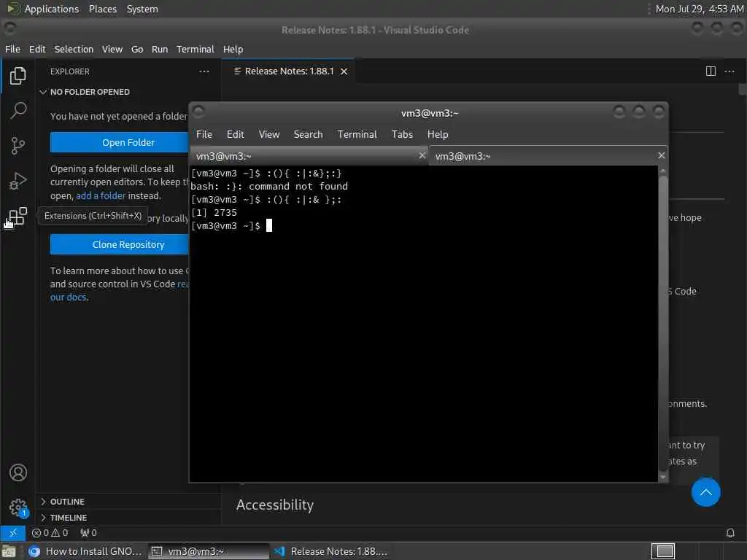Open the Source Control view
Image resolution: width=747 pixels, height=560 pixels.
(x=18, y=146)
